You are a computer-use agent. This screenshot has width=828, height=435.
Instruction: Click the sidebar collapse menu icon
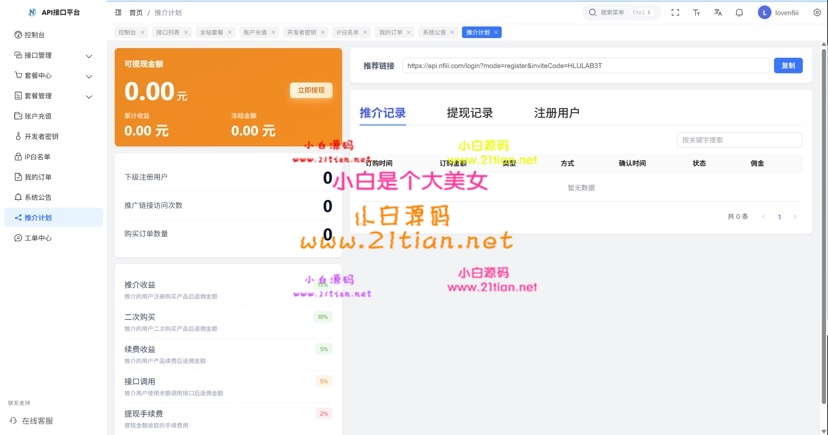(118, 13)
